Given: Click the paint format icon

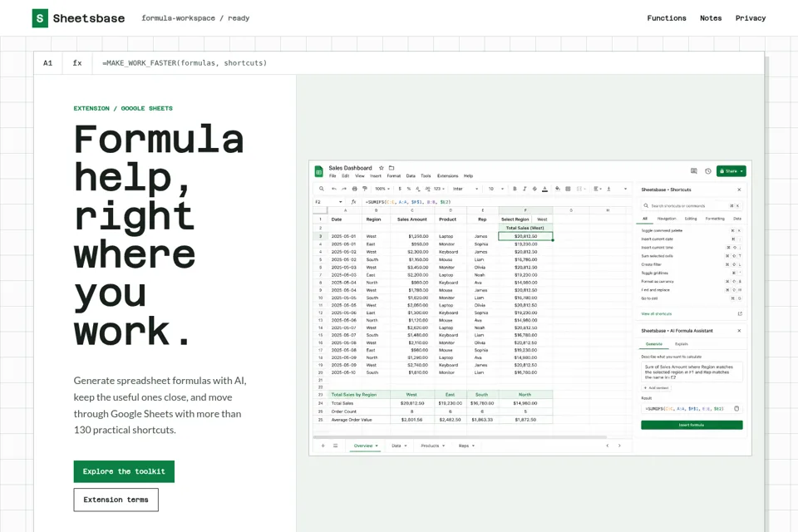Looking at the screenshot, I should coord(364,189).
